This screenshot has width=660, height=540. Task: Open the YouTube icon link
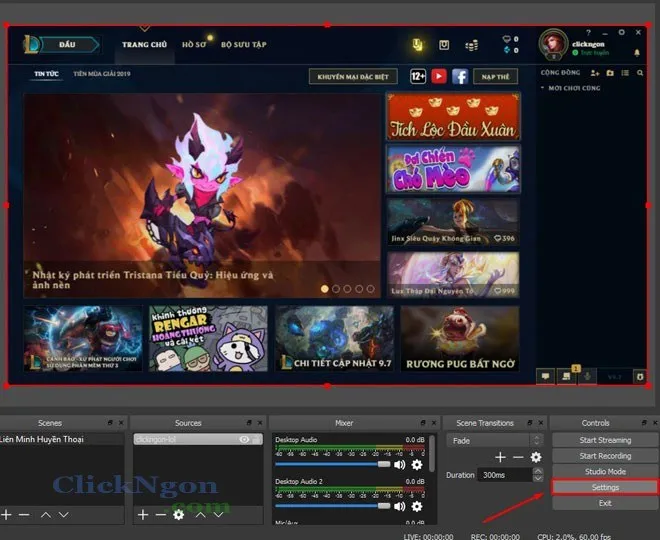tap(439, 76)
